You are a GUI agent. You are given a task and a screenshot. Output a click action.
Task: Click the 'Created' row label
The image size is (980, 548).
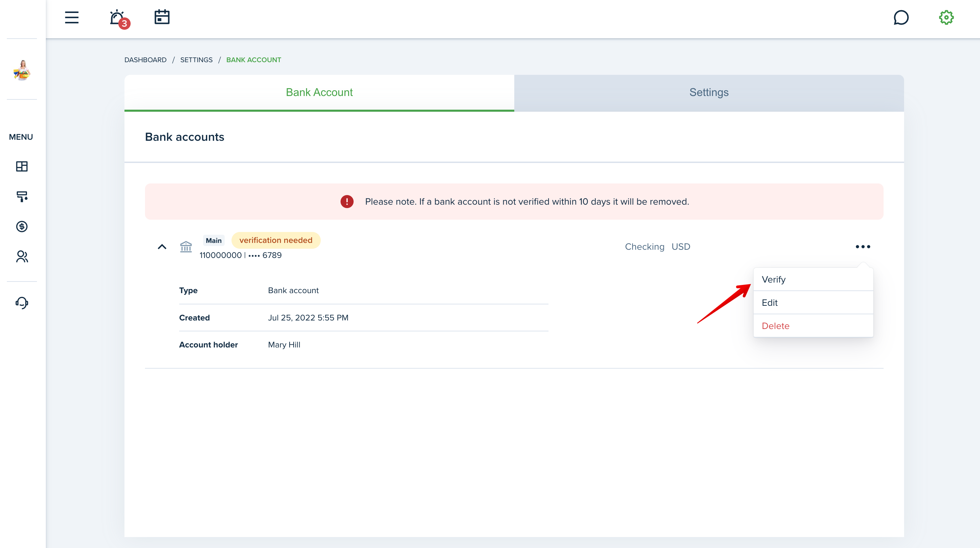195,318
